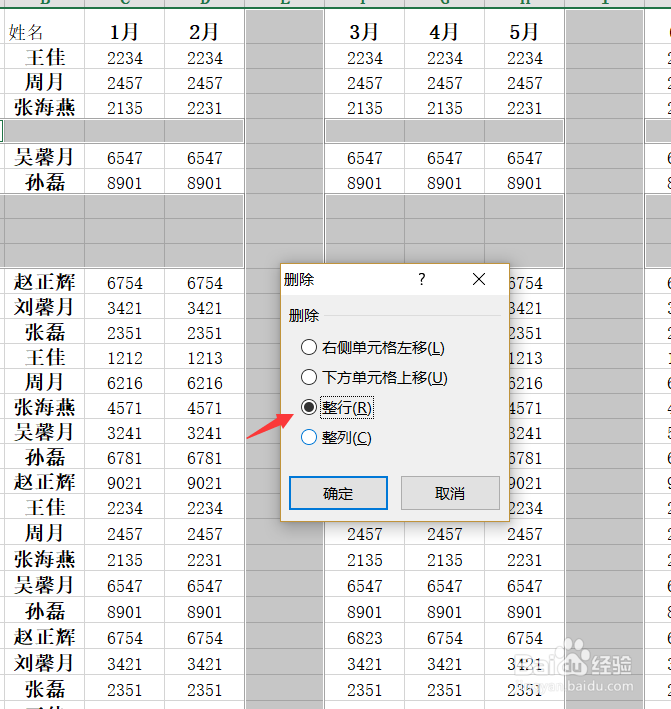Select the 右侧单元格左移(L) radio option
Image resolution: width=671 pixels, height=709 pixels.
click(373, 348)
